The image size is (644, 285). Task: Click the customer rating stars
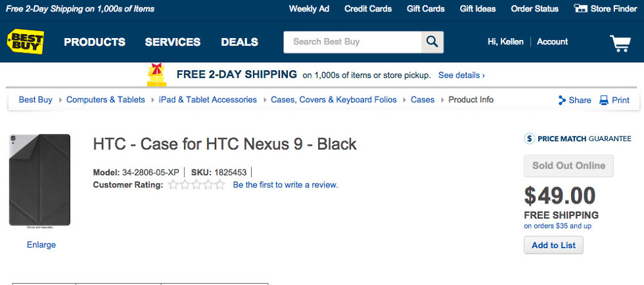[196, 185]
